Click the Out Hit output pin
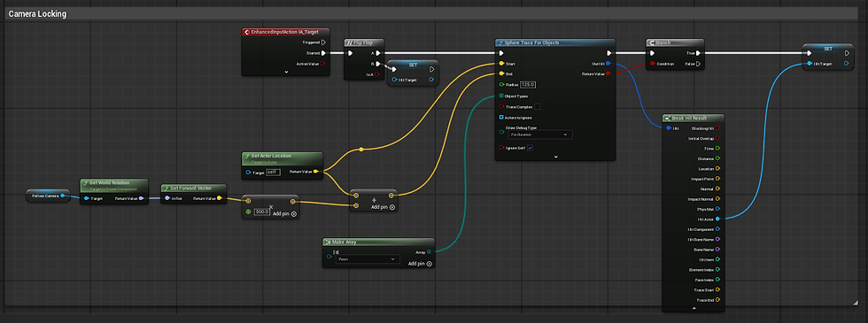Screen dimensions: 868x323 click(x=608, y=64)
